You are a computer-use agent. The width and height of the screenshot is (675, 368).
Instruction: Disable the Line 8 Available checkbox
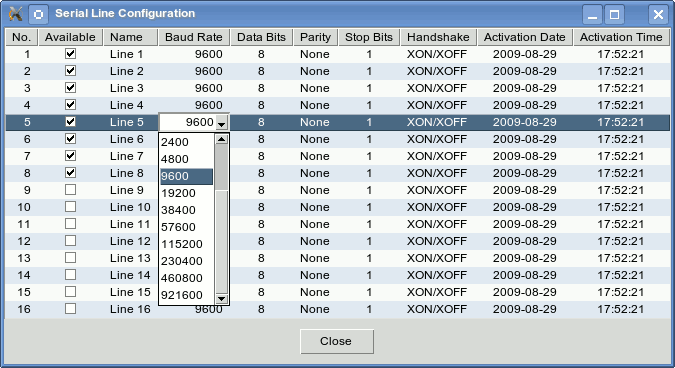(x=70, y=173)
